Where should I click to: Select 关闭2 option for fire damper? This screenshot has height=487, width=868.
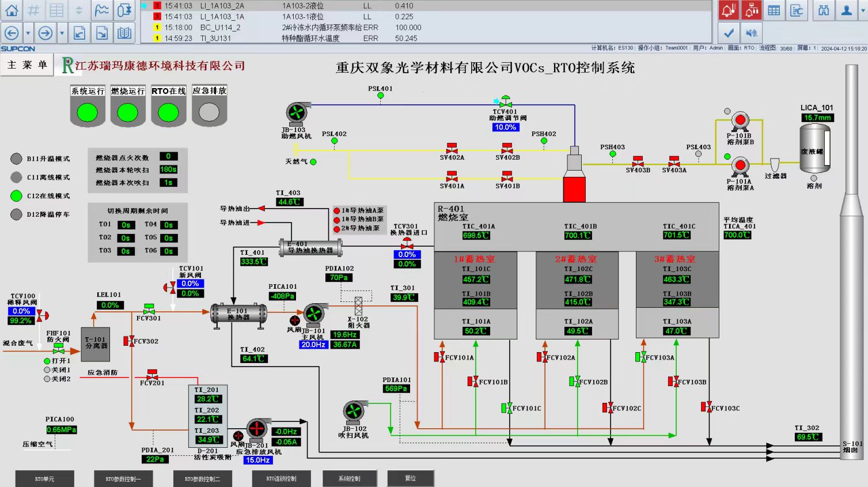pos(47,379)
